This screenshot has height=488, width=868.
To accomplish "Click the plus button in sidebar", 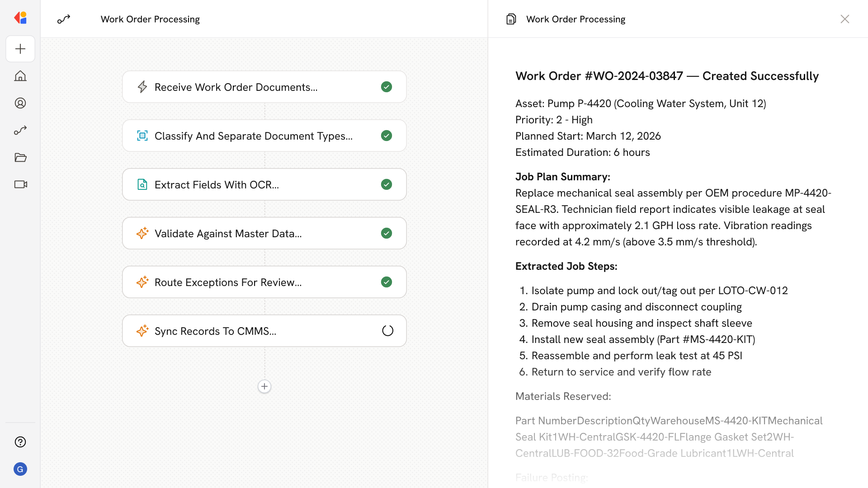I will click(20, 49).
